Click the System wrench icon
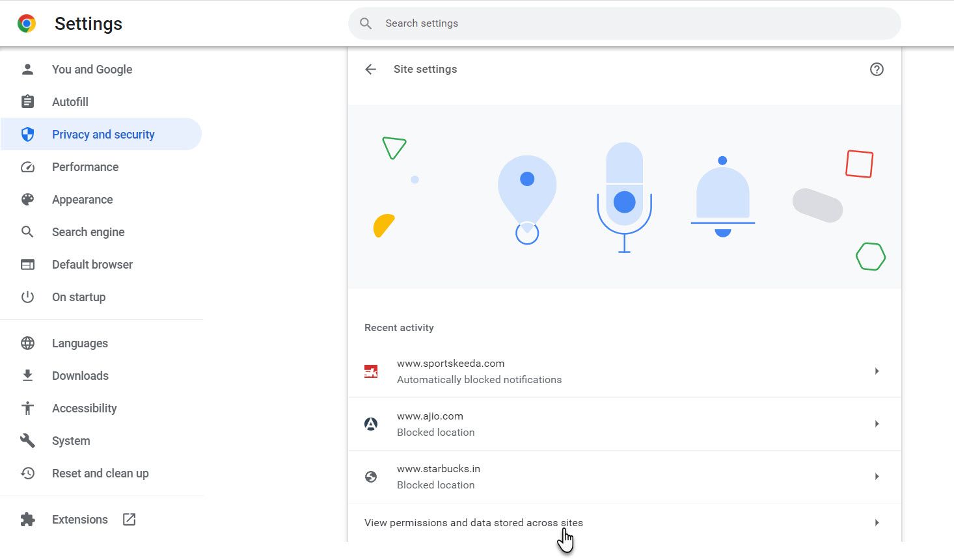954x560 pixels. (x=27, y=440)
